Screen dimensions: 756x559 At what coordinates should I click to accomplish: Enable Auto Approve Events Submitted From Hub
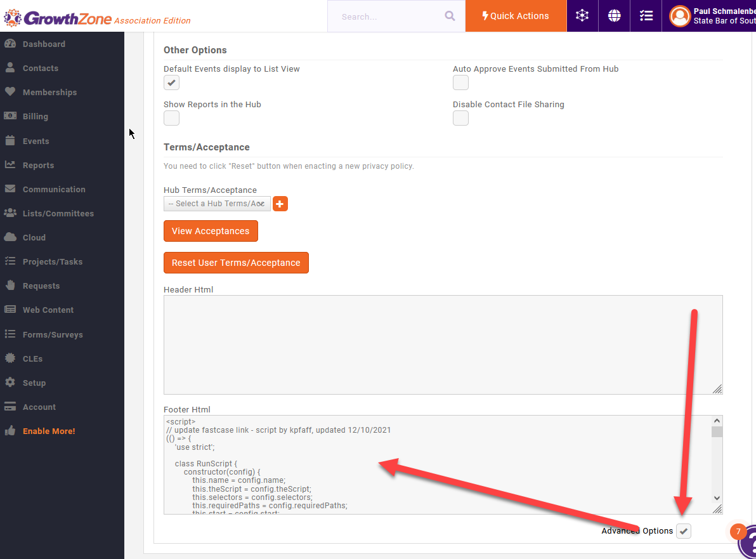pyautogui.click(x=460, y=82)
